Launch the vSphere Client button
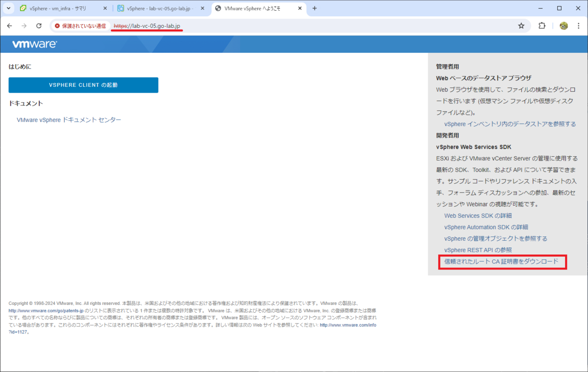 [x=83, y=85]
